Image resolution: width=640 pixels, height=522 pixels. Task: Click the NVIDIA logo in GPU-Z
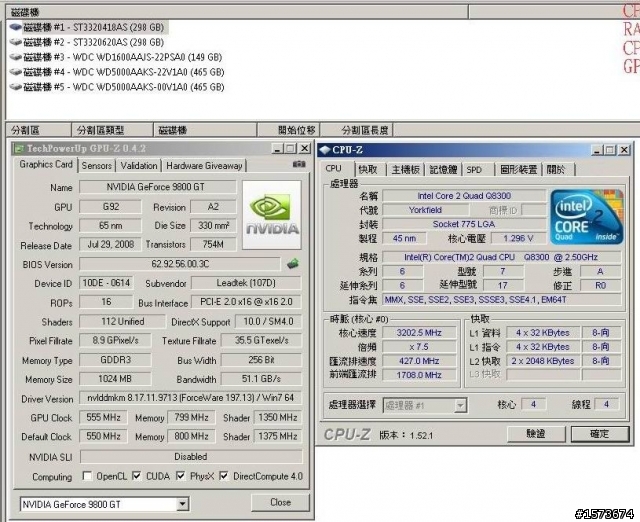272,215
